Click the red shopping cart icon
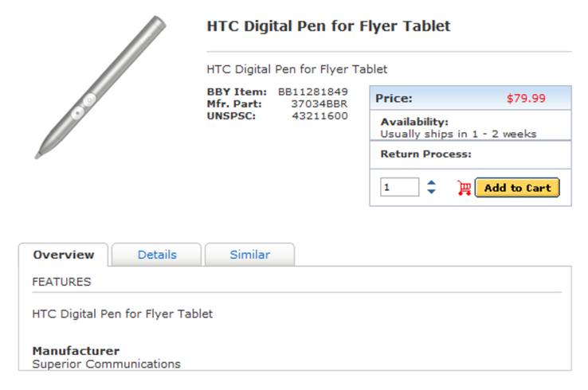 coord(465,188)
